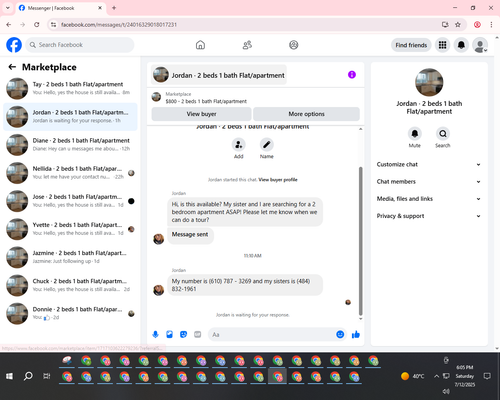Screen dimensions: 500x400
Task: Add people with the Add icon
Action: coord(239,145)
